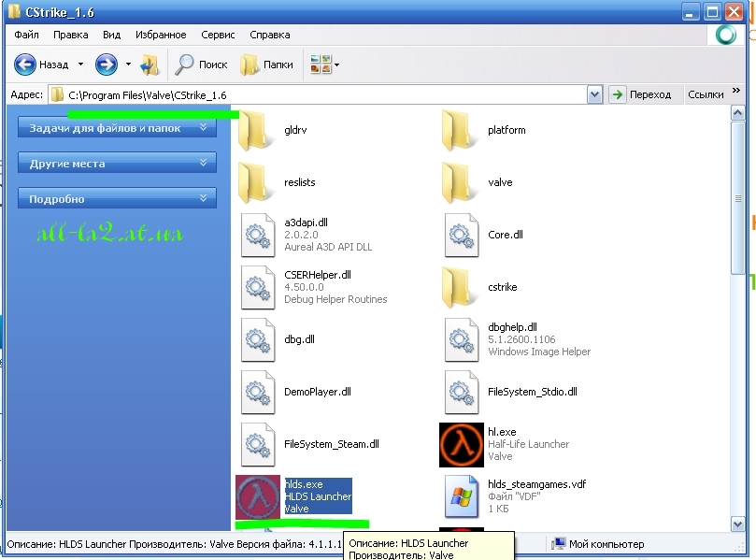Click the platform folder name
756x560 pixels.
506,130
